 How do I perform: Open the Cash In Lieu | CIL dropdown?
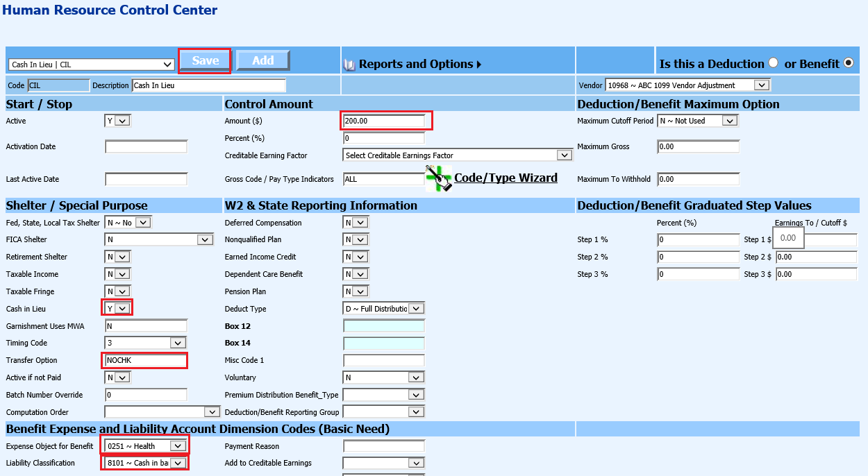coord(92,65)
